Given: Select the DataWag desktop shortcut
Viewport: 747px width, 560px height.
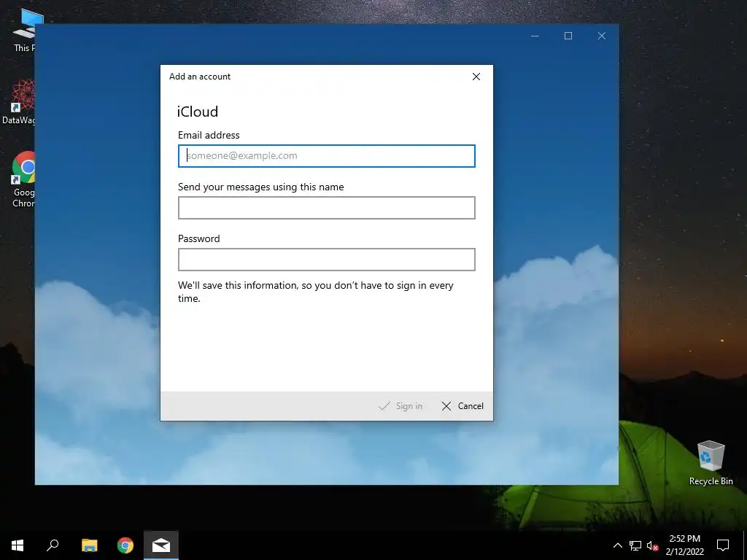Looking at the screenshot, I should point(19,102).
